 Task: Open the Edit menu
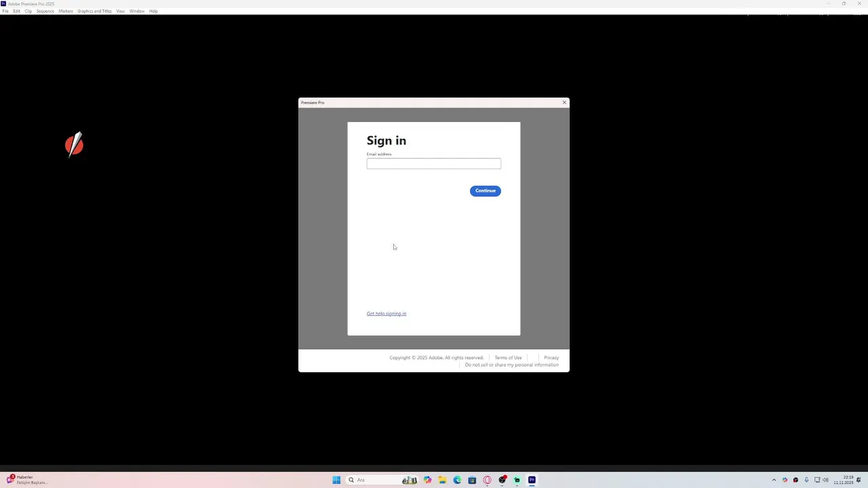tap(16, 11)
